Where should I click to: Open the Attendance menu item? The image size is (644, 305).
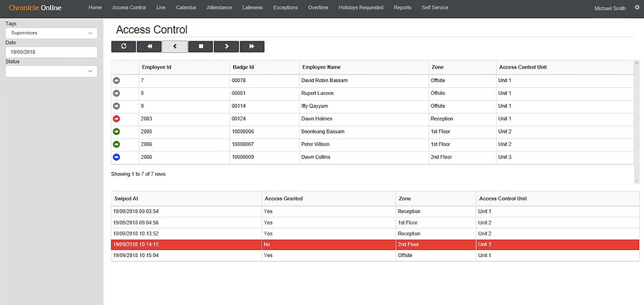(x=220, y=8)
